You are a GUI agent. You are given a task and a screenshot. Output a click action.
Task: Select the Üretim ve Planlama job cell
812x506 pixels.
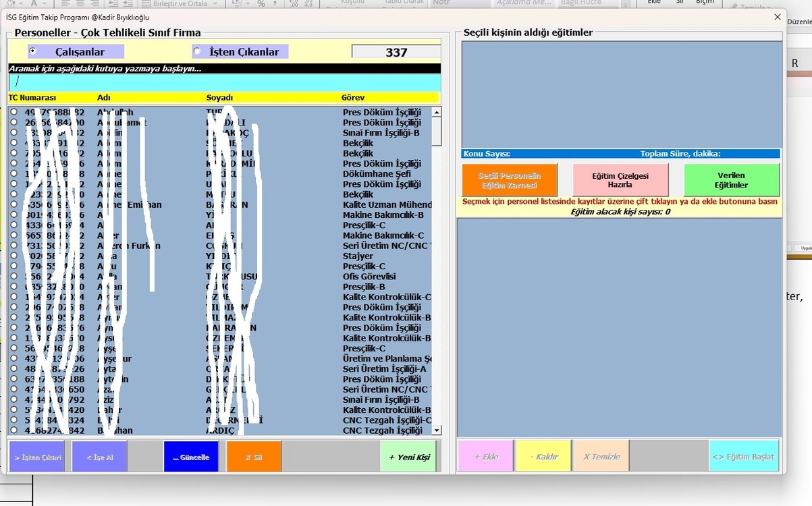tap(387, 358)
